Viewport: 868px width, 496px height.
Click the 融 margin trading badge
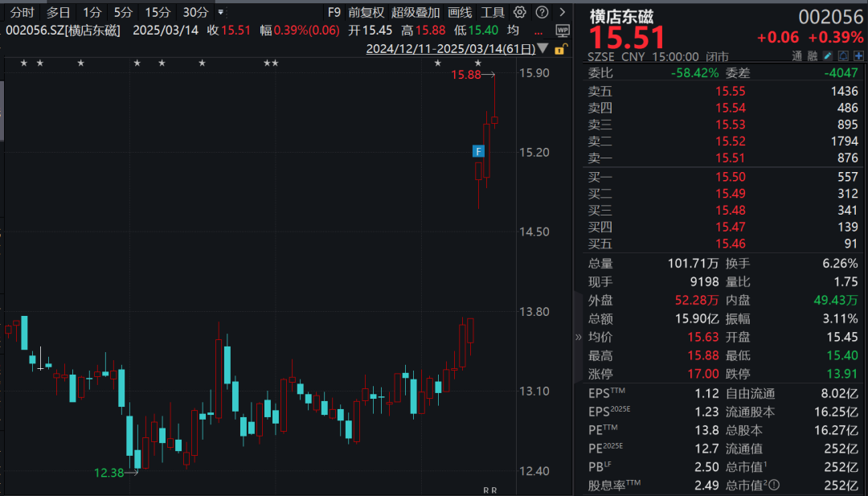[812, 56]
